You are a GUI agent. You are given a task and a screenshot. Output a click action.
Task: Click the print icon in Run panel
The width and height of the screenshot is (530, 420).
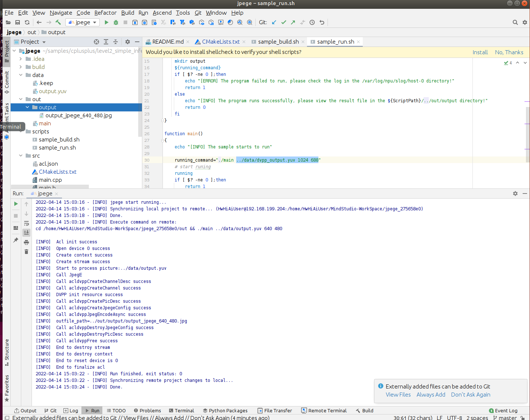click(x=26, y=242)
